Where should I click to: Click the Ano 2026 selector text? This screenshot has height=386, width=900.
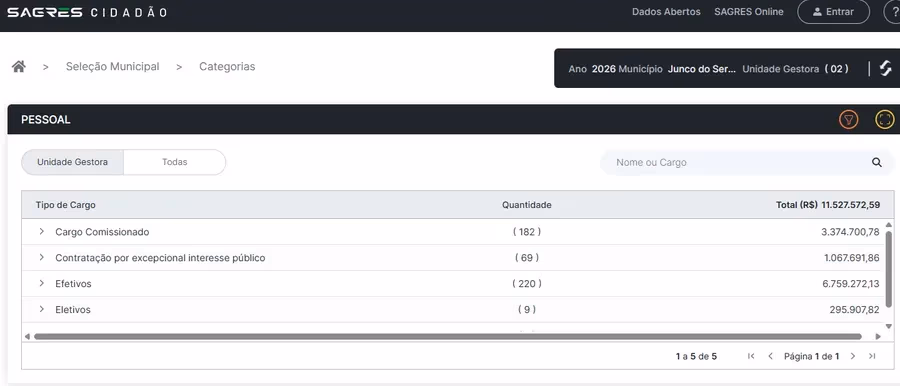[592, 69]
